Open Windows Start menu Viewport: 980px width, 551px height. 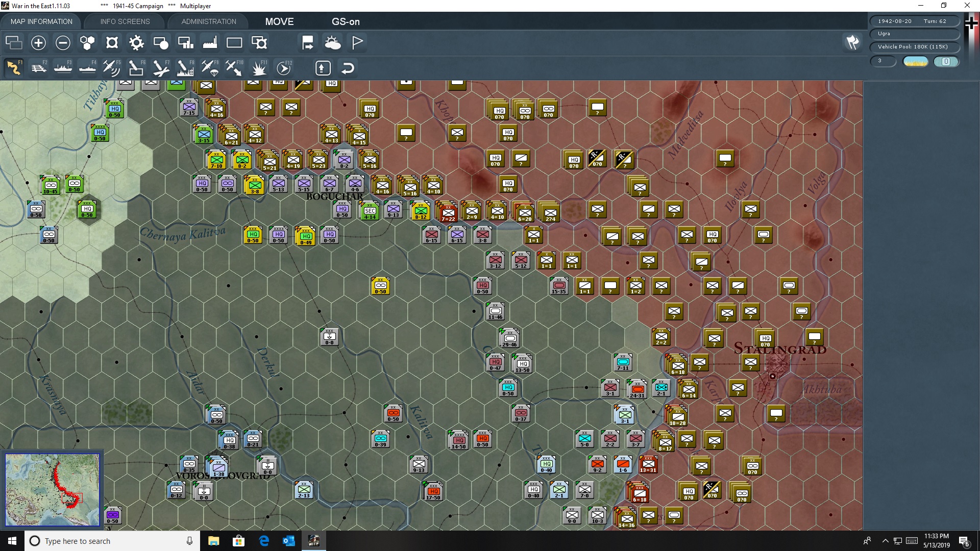pyautogui.click(x=12, y=541)
